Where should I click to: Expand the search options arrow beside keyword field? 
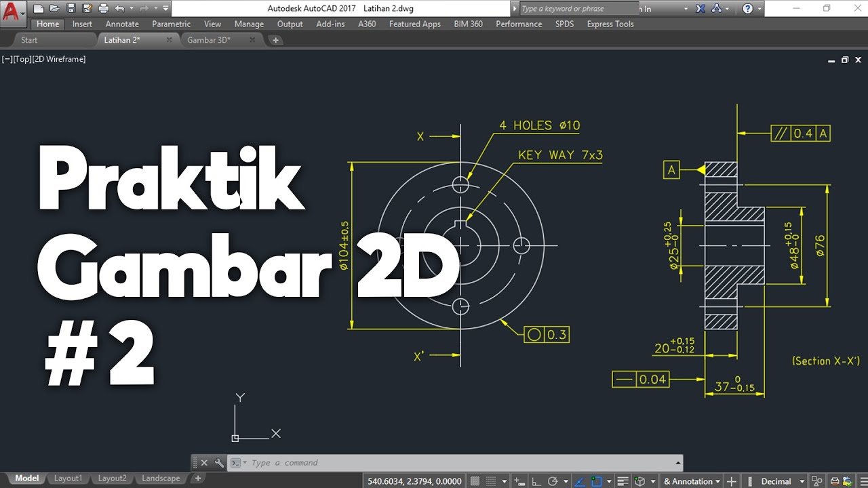point(514,9)
